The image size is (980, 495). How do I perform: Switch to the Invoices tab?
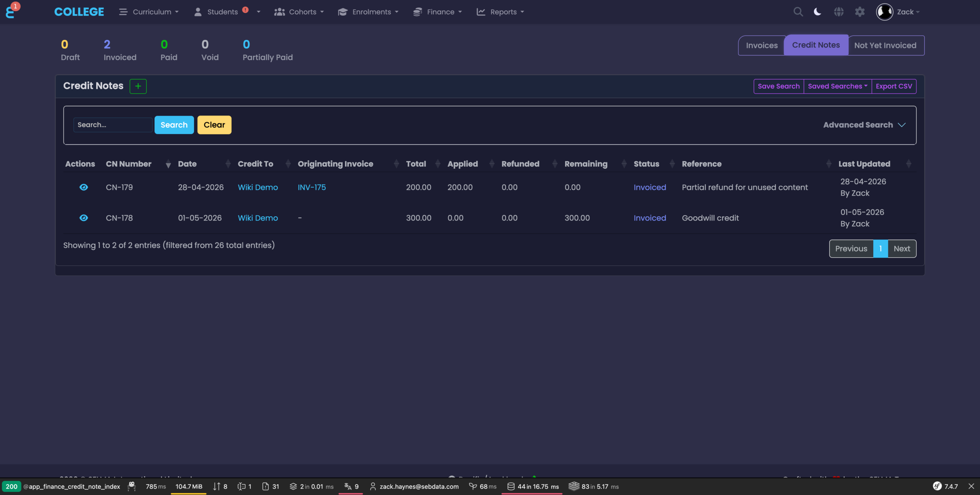[761, 45]
